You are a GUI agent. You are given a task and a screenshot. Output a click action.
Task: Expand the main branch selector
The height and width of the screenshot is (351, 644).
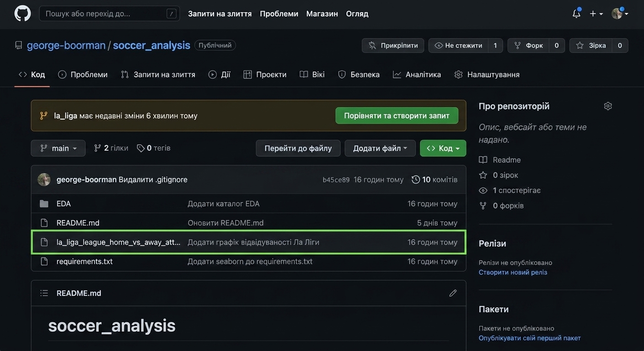pyautogui.click(x=58, y=148)
